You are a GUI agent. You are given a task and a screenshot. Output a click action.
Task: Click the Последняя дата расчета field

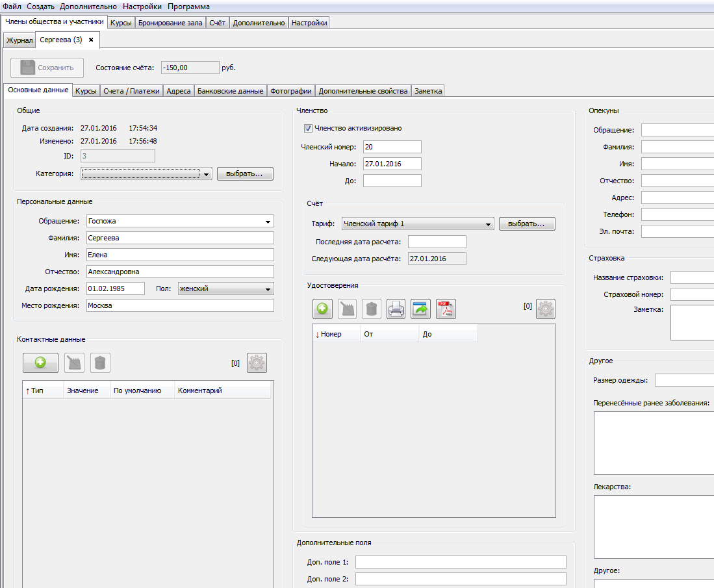(437, 242)
